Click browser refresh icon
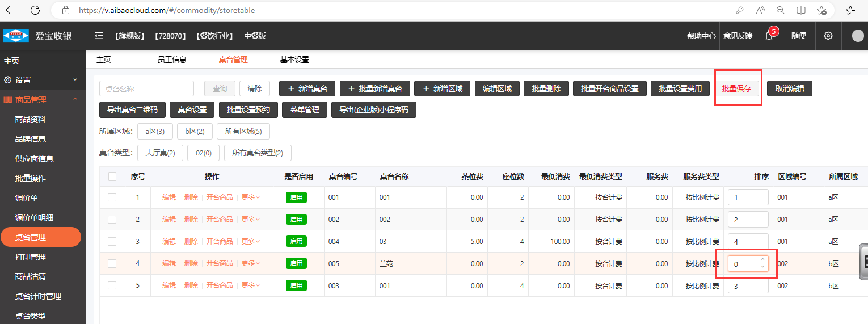 [35, 10]
